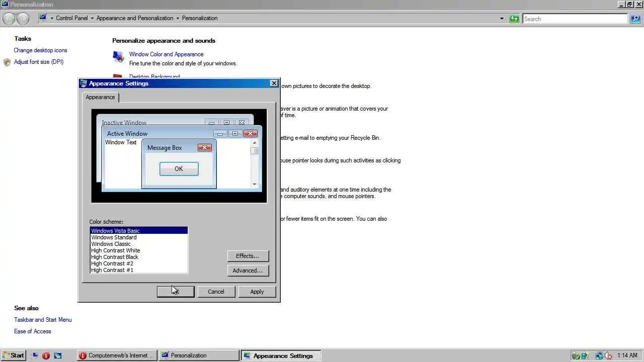The image size is (644, 362).
Task: Click Switch between windows quick launch icon
Action: [57, 355]
